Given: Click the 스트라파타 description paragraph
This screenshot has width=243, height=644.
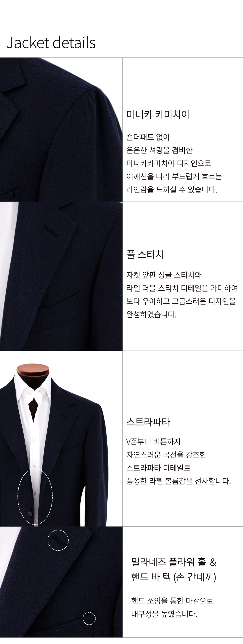Looking at the screenshot, I should [x=178, y=461].
